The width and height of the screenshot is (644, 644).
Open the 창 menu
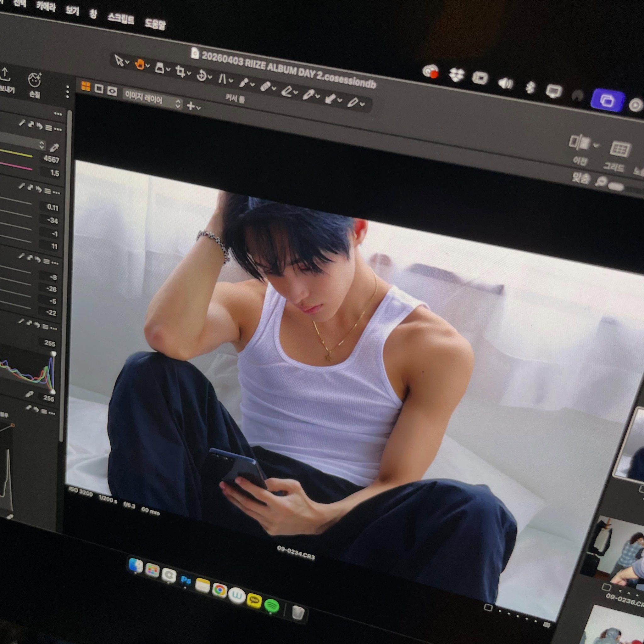93,14
